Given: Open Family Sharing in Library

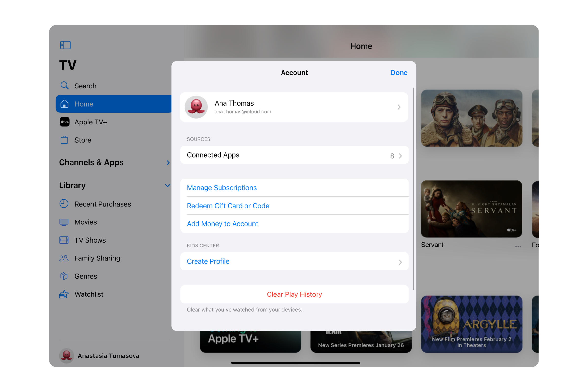Looking at the screenshot, I should [x=114, y=258].
